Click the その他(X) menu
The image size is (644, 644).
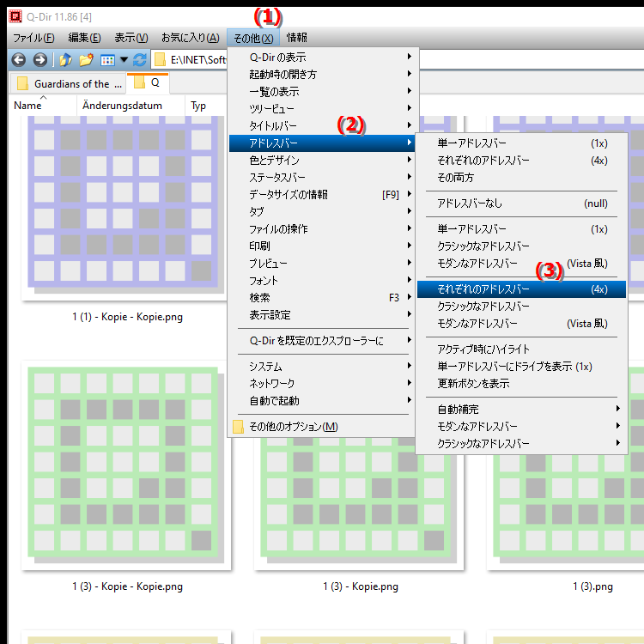tap(253, 38)
